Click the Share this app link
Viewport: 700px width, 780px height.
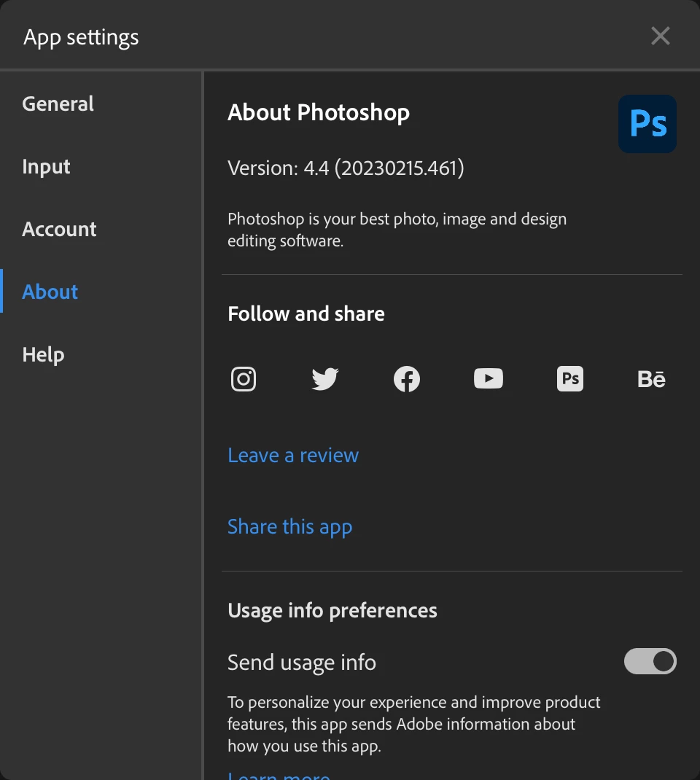coord(290,527)
